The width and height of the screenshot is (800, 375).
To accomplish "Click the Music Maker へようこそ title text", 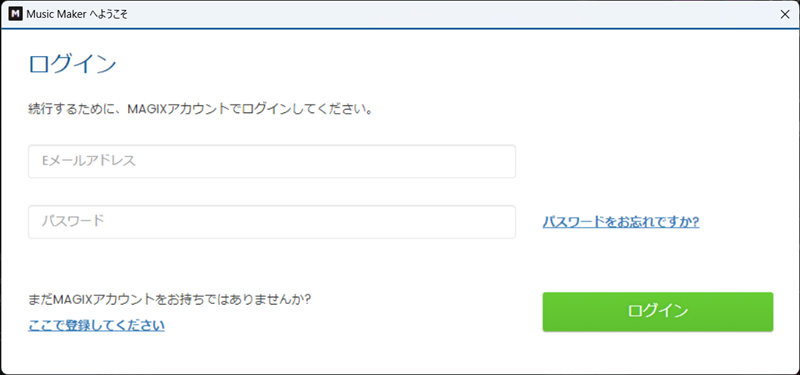I will click(77, 14).
